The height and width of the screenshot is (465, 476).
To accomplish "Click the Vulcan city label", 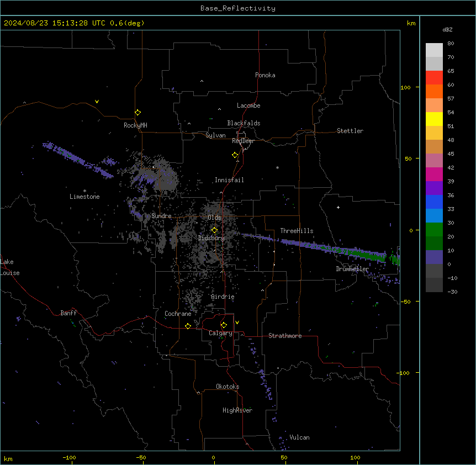I will pyautogui.click(x=299, y=437).
